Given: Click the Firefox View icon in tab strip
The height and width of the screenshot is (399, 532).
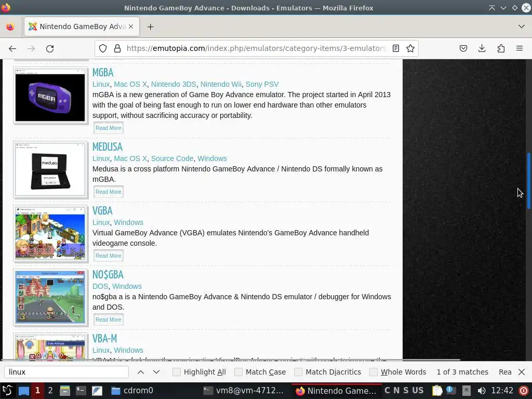Looking at the screenshot, I should point(10,26).
